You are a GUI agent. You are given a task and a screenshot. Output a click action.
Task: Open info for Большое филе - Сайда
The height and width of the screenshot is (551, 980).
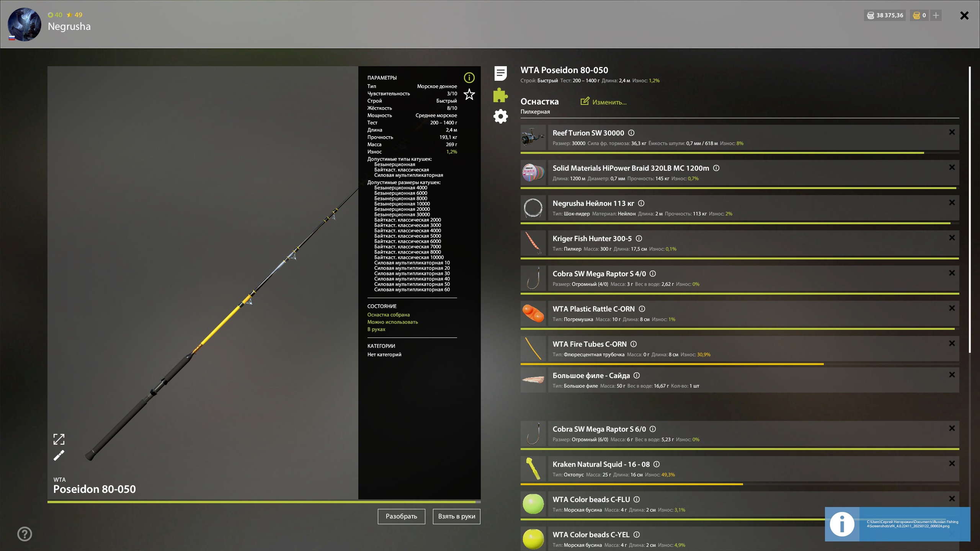(x=637, y=375)
